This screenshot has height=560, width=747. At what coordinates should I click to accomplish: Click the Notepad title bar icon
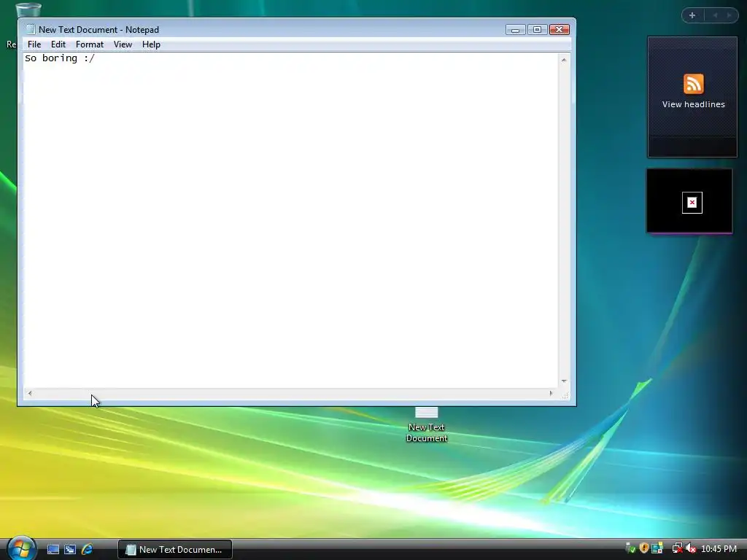(31, 29)
